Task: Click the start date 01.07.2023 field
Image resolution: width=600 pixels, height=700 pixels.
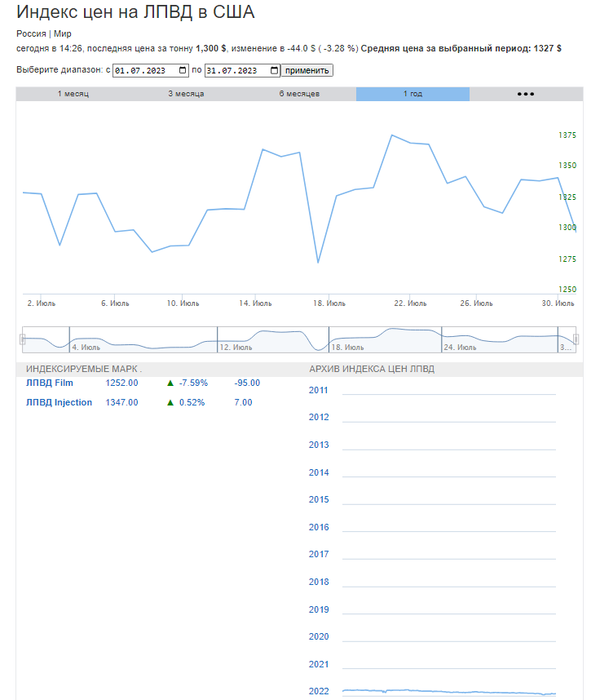Action: [x=151, y=70]
